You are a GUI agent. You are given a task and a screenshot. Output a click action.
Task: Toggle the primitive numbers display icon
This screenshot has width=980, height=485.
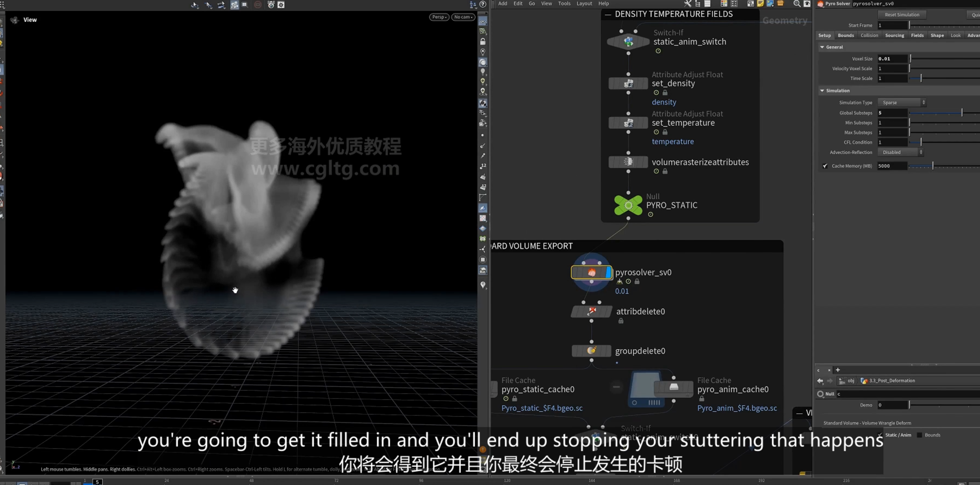click(483, 187)
